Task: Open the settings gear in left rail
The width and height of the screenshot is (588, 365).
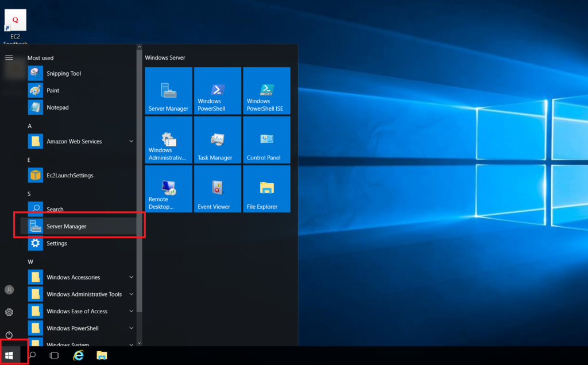Action: 9,312
